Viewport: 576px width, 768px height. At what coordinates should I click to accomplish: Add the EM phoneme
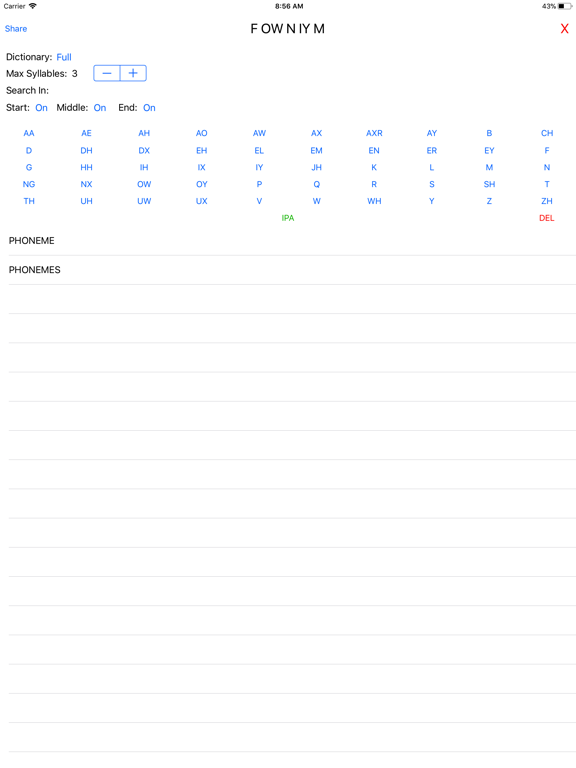(x=316, y=150)
